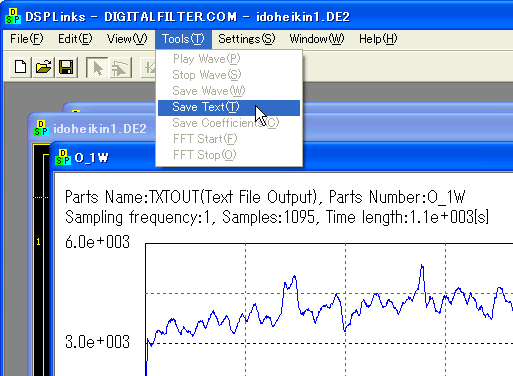Click disabled Stop Wave(S) entry
This screenshot has width=513, height=376.
pos(229,75)
